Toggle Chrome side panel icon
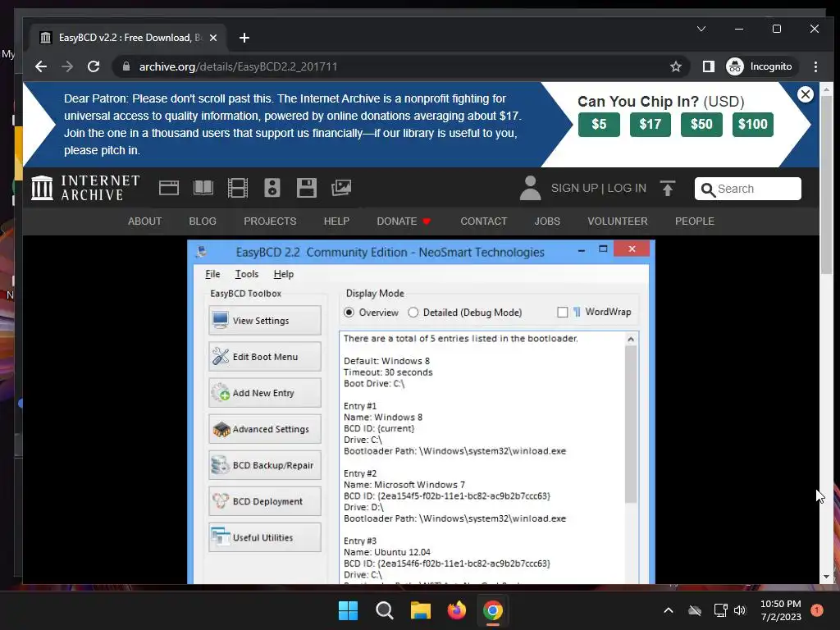840x630 pixels. tap(708, 66)
